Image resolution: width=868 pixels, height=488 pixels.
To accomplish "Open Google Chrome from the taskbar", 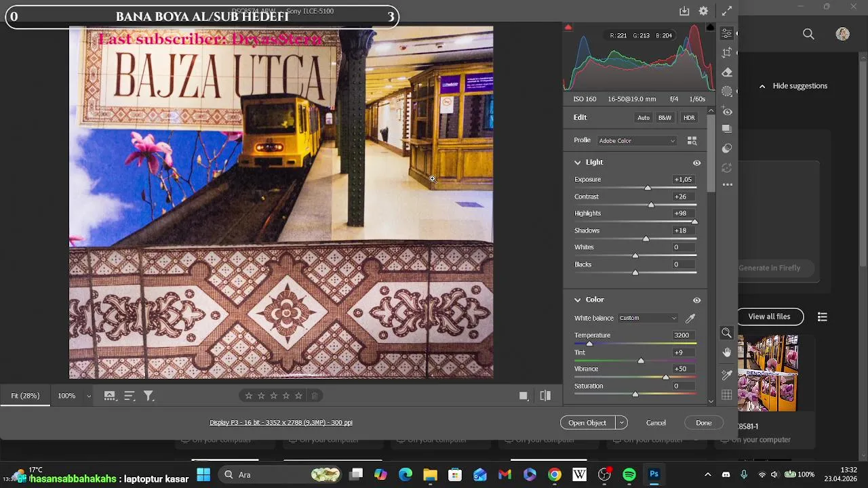I will 555,474.
